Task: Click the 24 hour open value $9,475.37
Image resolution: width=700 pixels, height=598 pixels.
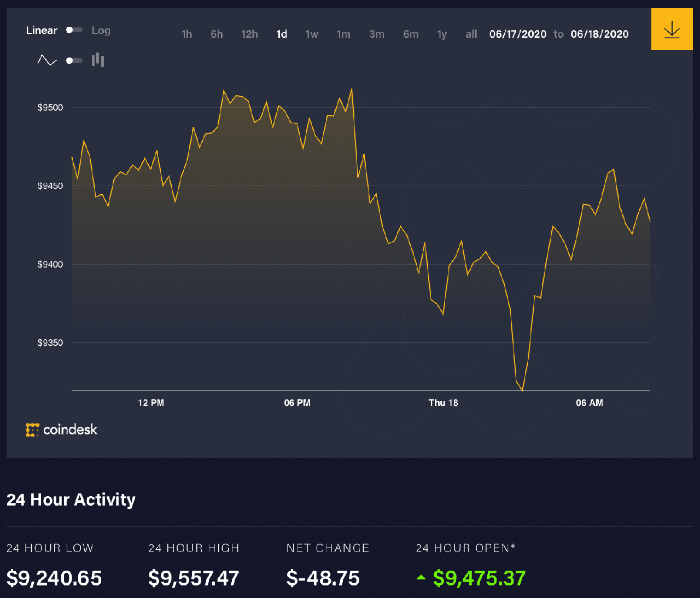Action: [479, 578]
